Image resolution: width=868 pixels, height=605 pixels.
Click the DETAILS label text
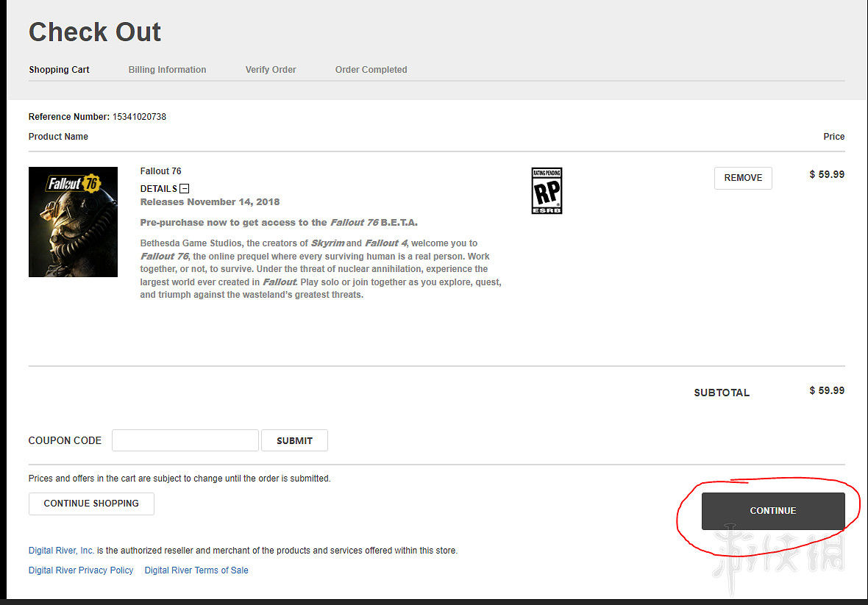point(158,189)
